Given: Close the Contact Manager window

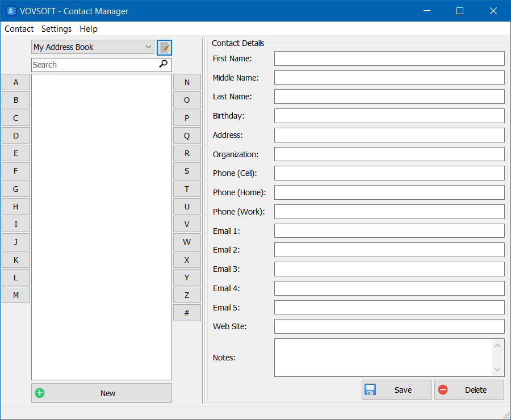Looking at the screenshot, I should [493, 11].
